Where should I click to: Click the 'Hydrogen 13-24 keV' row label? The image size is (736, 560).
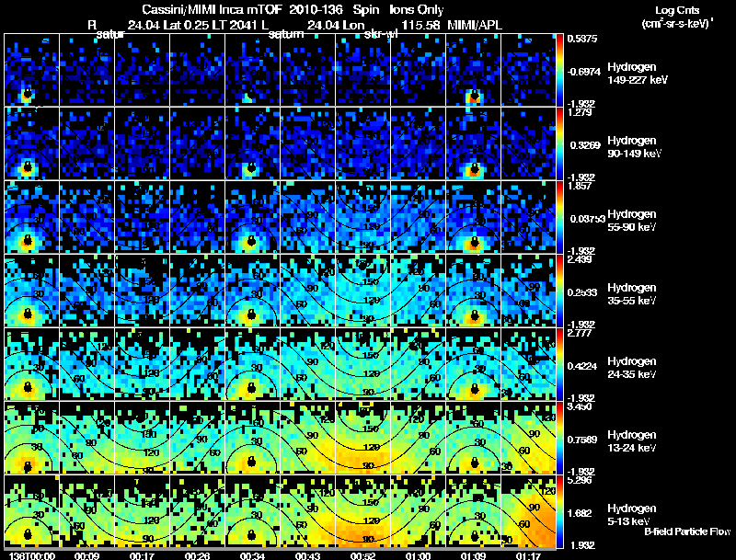[x=632, y=441]
